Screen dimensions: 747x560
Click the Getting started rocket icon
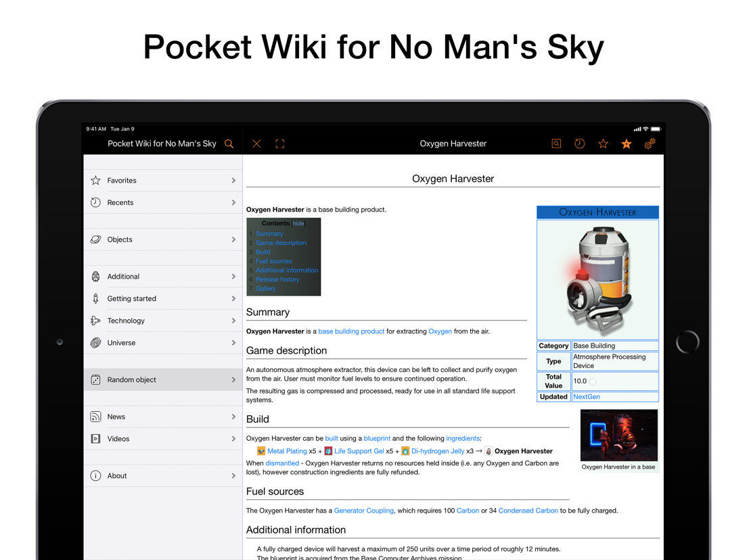(96, 298)
